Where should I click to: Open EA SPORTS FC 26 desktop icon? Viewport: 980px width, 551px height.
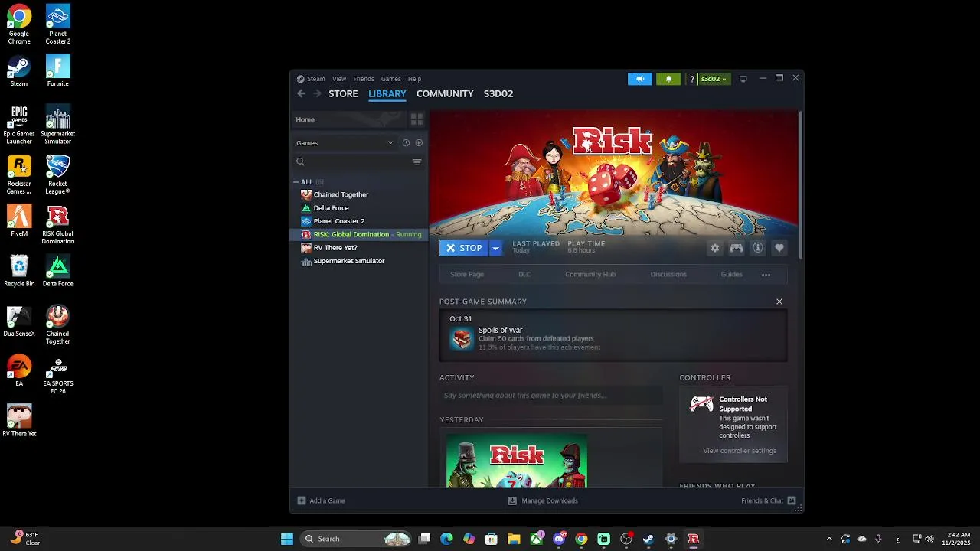[57, 375]
